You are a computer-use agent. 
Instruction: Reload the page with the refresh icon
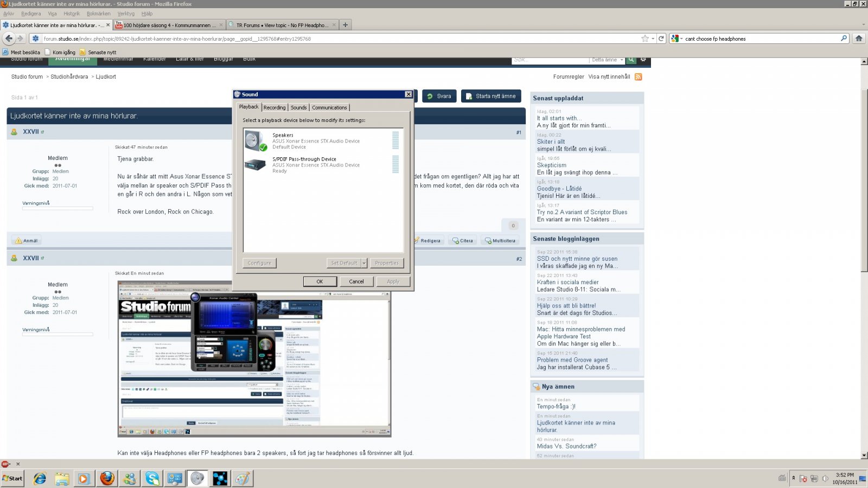click(x=661, y=38)
